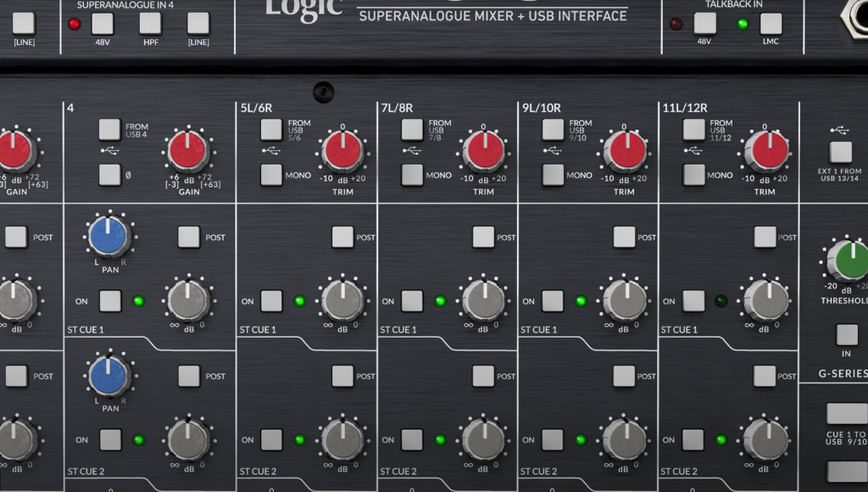Toggle ST Cue 2 On for channel 5L/6R

coord(271,439)
